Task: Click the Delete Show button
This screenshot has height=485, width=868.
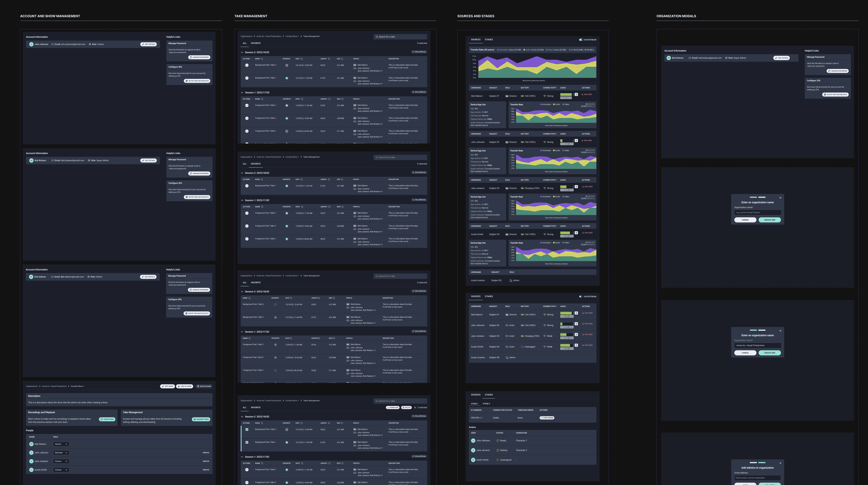Action: point(204,387)
